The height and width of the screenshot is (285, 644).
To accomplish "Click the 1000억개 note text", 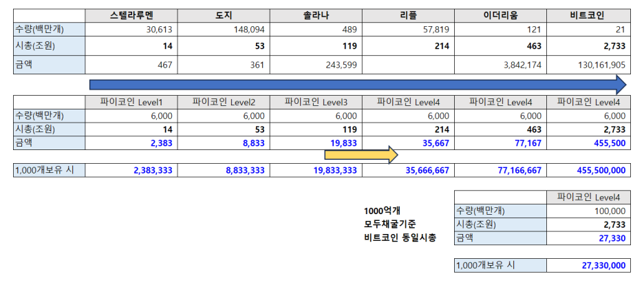I will coord(382,211).
